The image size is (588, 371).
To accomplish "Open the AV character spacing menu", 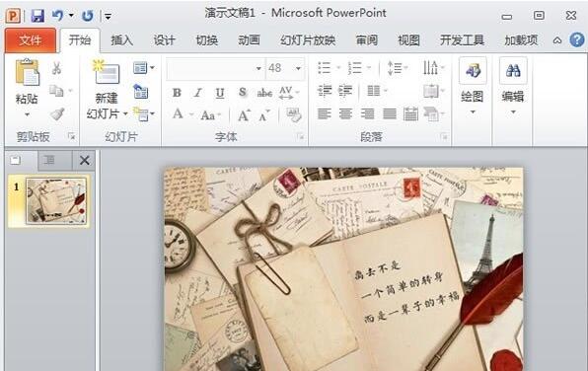I will [289, 93].
